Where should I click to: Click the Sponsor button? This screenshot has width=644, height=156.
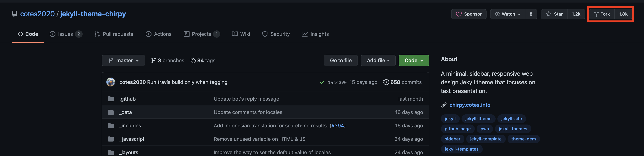tap(468, 14)
